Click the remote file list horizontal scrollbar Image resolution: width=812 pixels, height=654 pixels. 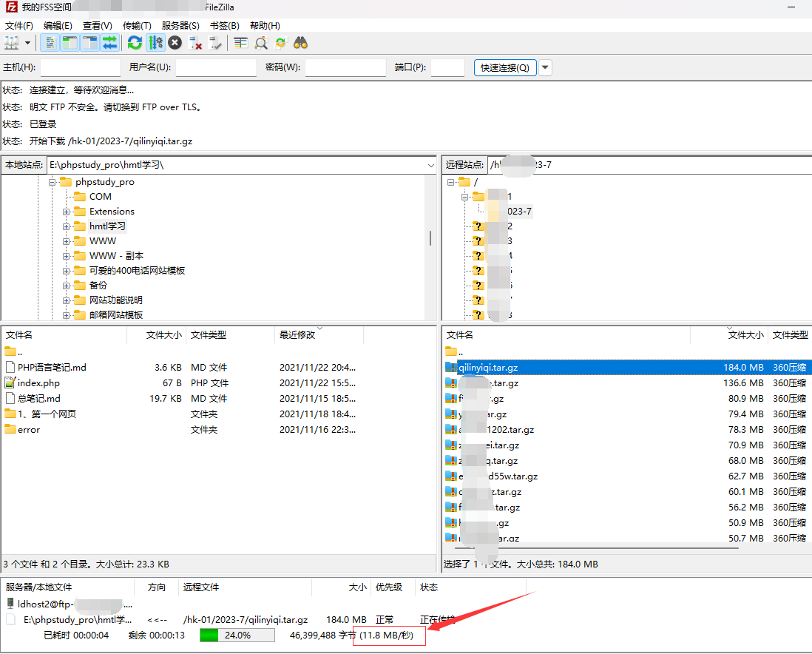595,547
